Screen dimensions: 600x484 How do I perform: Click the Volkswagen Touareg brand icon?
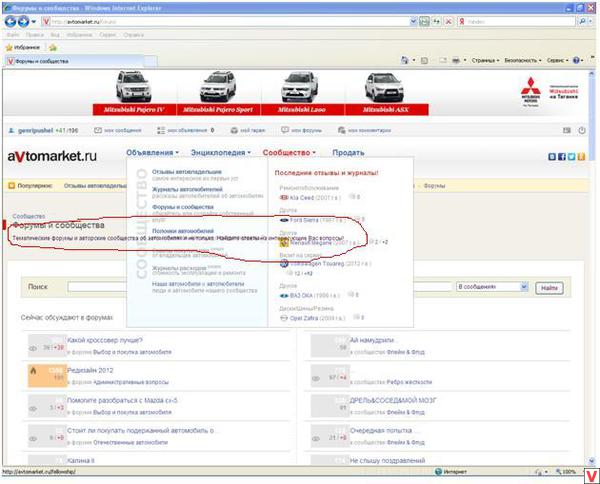tap(284, 263)
